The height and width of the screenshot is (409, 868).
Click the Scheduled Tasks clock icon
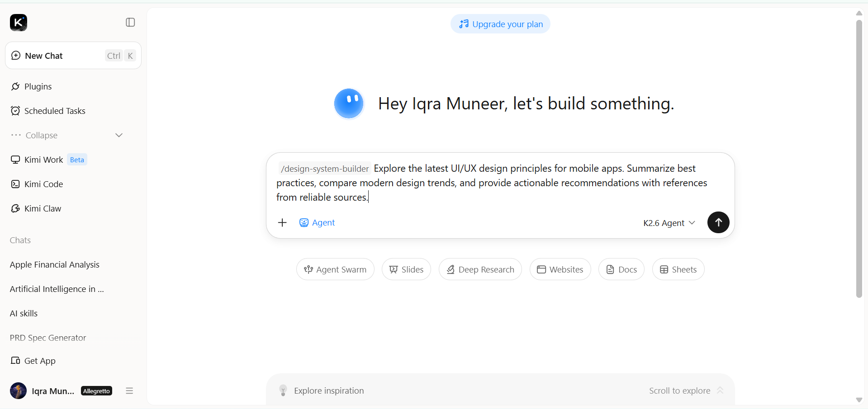[x=15, y=111]
